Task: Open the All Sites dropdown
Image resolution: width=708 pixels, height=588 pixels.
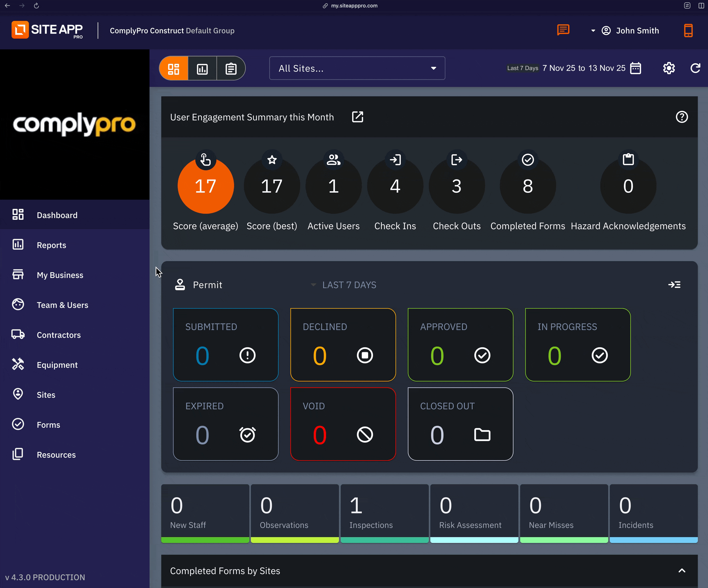Action: [x=357, y=68]
